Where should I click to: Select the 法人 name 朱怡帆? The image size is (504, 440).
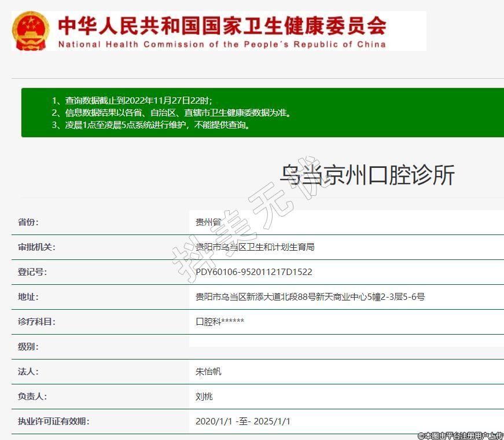pyautogui.click(x=209, y=372)
